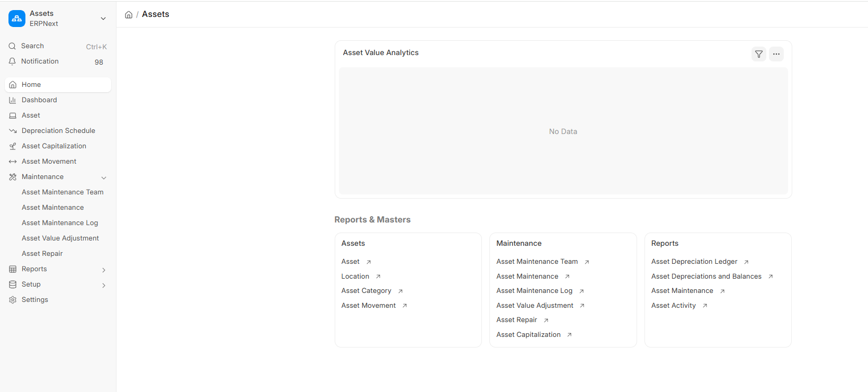This screenshot has height=392, width=868.
Task: Click the Settings gear icon
Action: click(13, 300)
